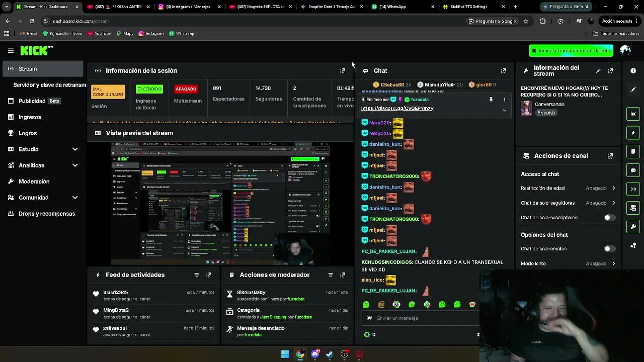The height and width of the screenshot is (362, 644).
Task: Open Modo lento setting chevron
Action: [x=613, y=263]
